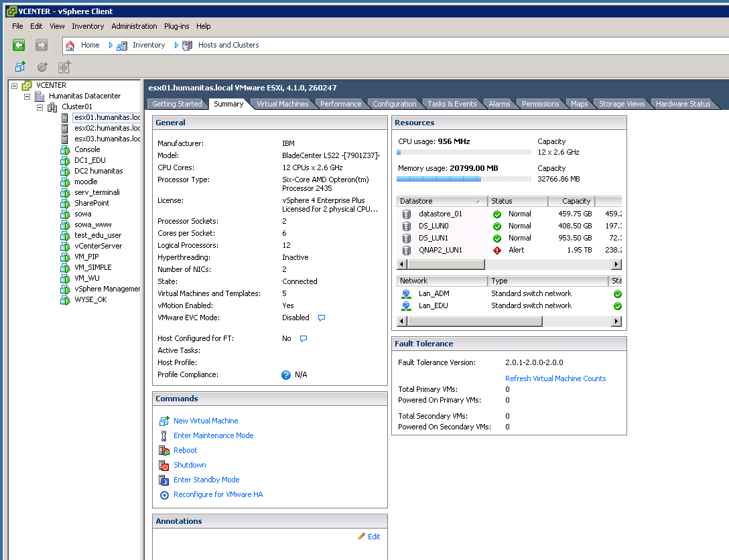This screenshot has width=729, height=560.
Task: Click the network Type column header
Action: (547, 281)
